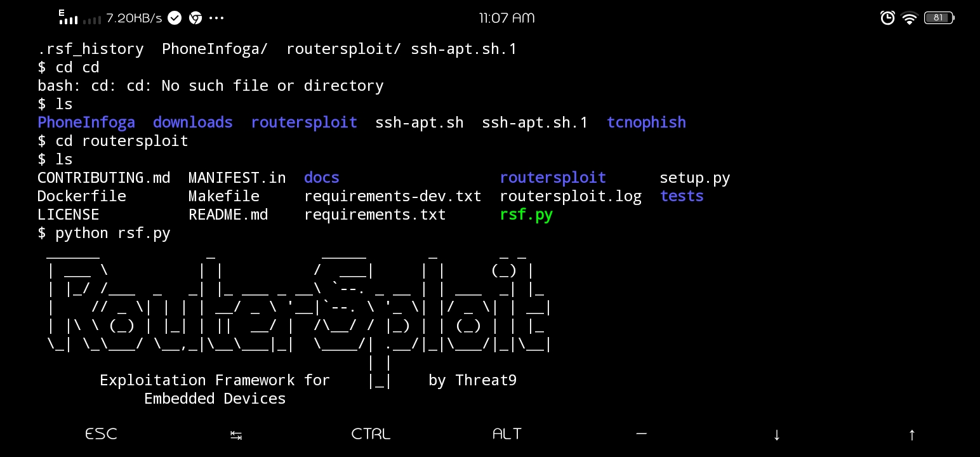Check the battery 81 indicator

(939, 18)
